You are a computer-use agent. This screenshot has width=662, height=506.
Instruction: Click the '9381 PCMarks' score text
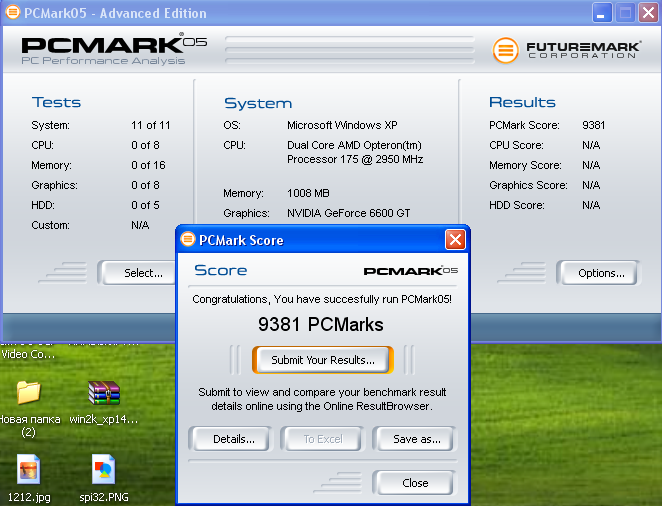pos(320,325)
